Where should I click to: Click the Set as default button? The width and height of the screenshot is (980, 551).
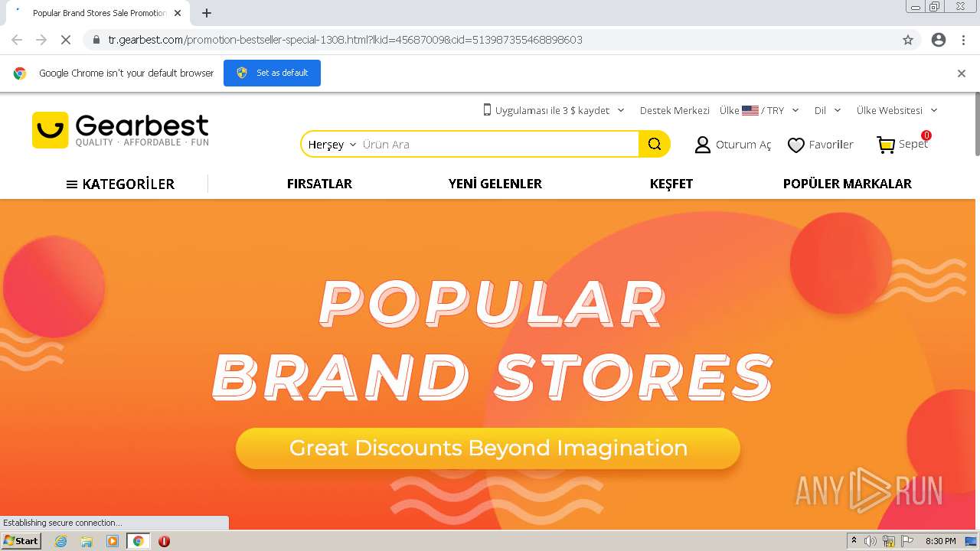(x=272, y=73)
